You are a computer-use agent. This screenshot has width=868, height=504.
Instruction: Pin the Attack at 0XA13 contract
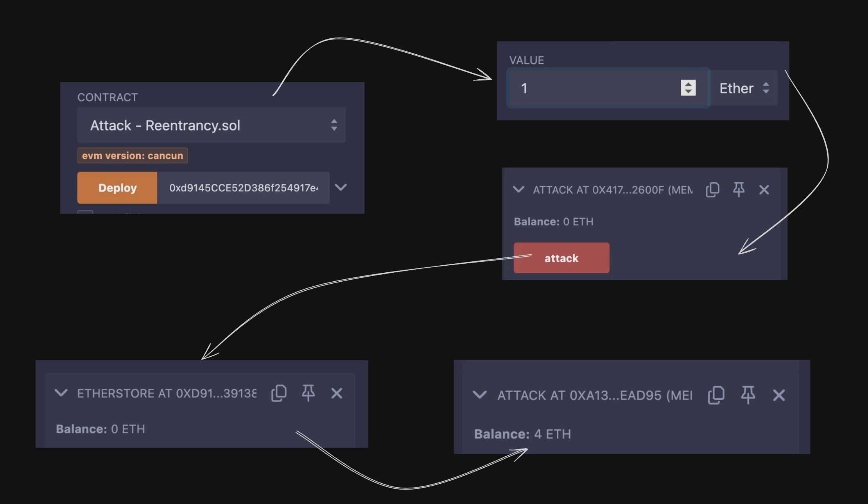748,395
